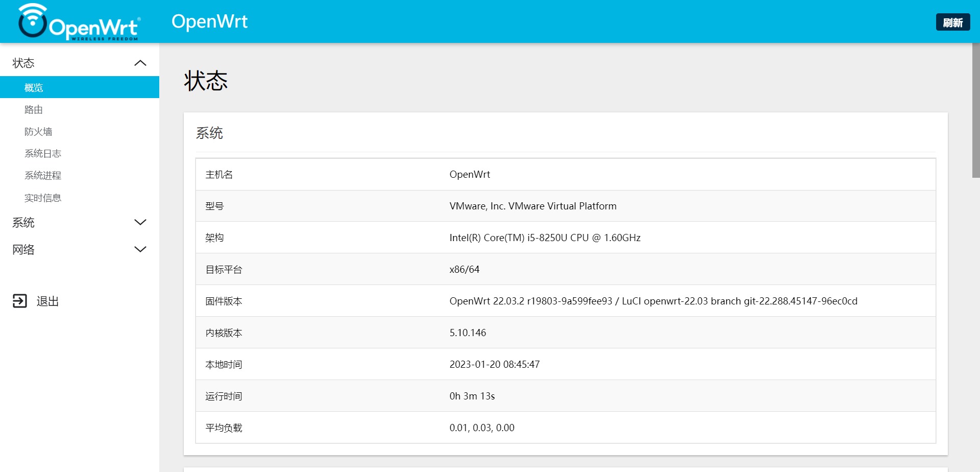Click the vertical page scrollbar thumb
Image resolution: width=980 pixels, height=472 pixels.
975,110
